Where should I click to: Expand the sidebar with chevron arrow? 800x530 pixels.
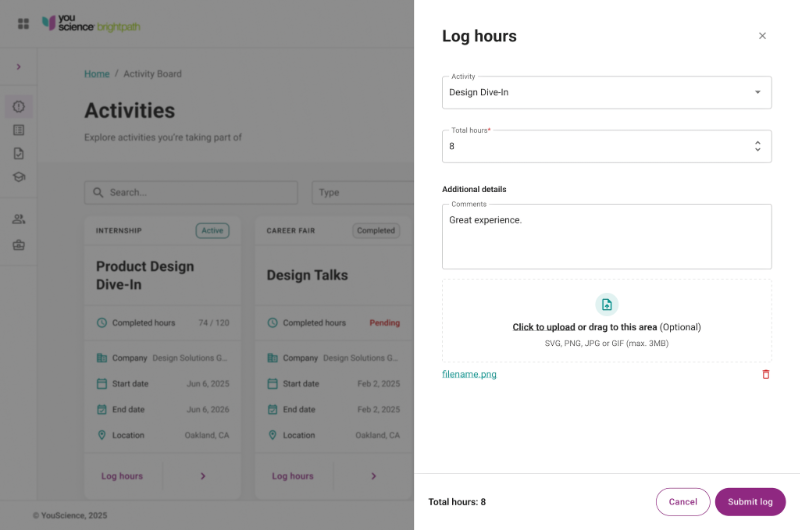tap(18, 67)
